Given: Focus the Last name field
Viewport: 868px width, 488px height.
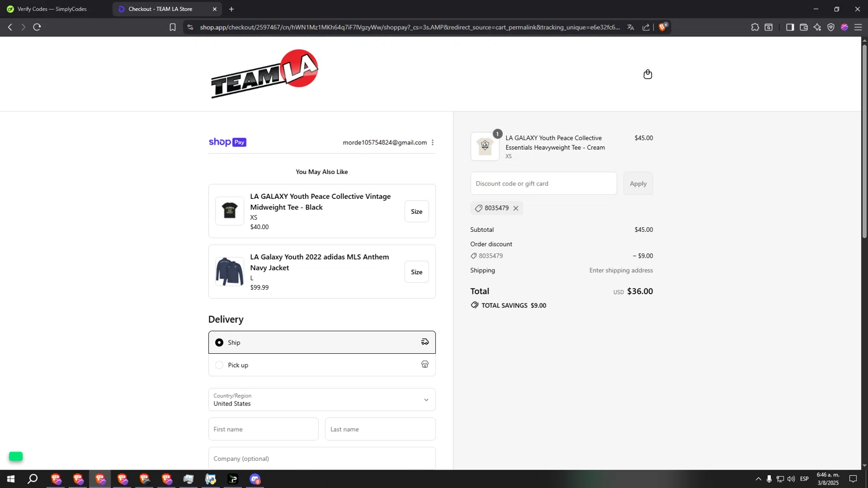Looking at the screenshot, I should (x=380, y=429).
